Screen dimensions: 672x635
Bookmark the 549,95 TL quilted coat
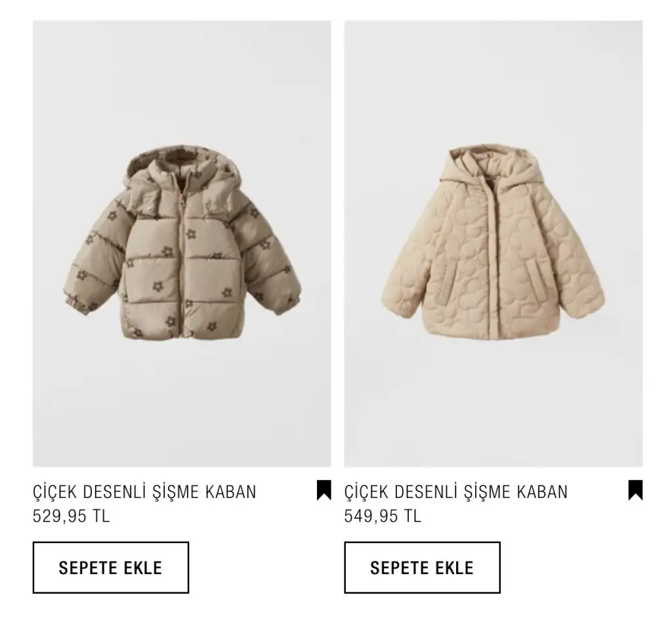[x=635, y=491]
